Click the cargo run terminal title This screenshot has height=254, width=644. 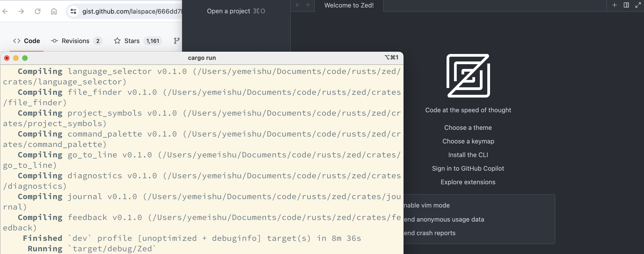(202, 58)
